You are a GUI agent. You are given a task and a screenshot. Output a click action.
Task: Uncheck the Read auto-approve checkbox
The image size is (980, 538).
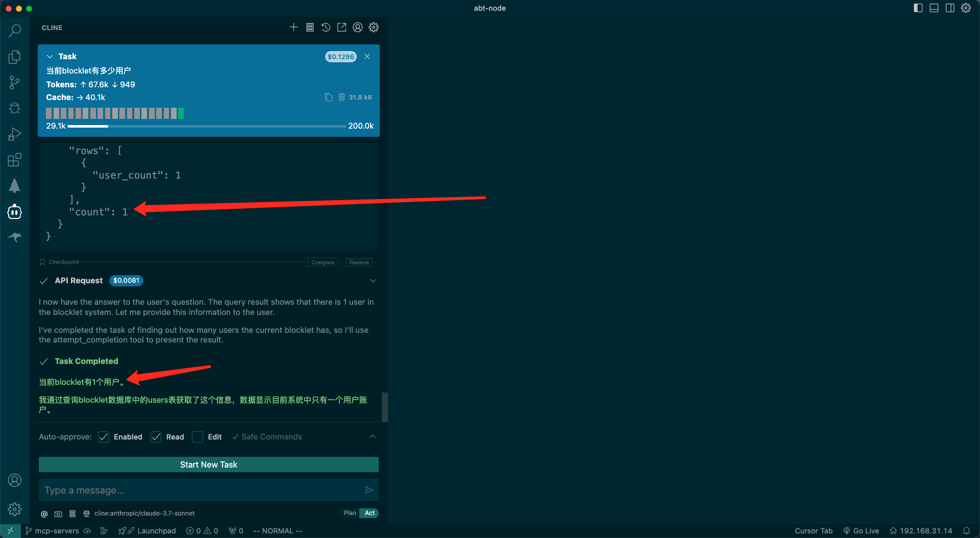tap(156, 437)
